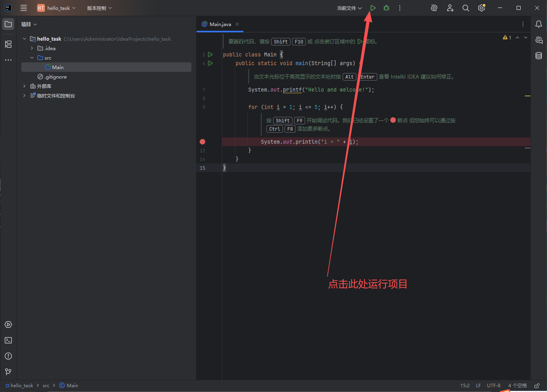Click the IntelliJ IDEA logo icon
This screenshot has height=392, width=547.
(x=8, y=8)
